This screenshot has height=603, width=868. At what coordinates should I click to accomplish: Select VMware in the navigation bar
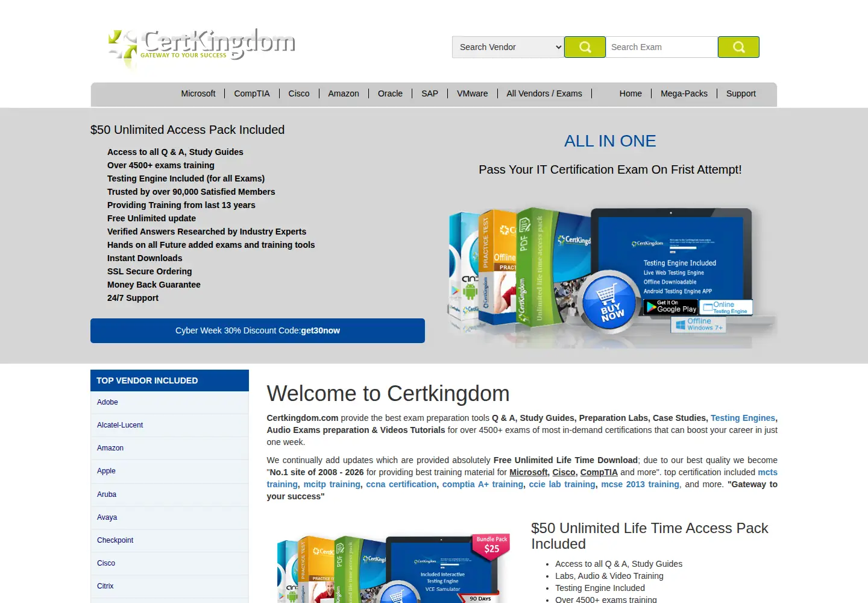coord(473,93)
